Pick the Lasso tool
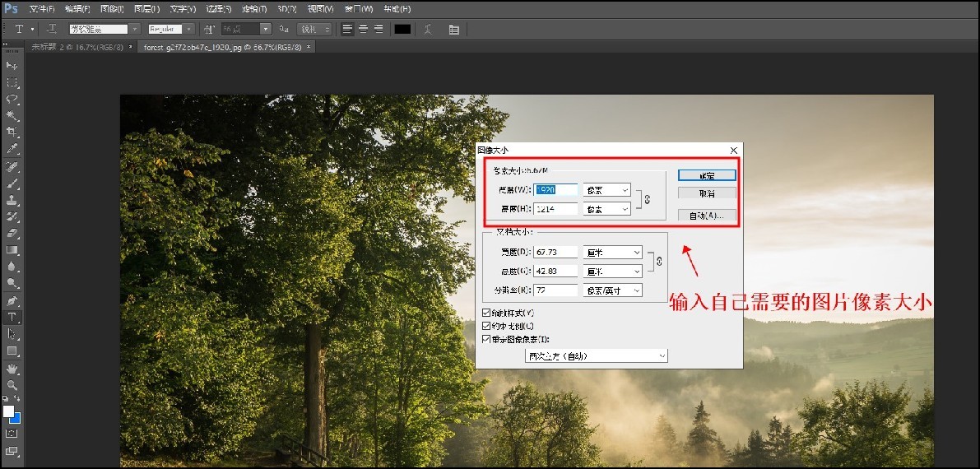980x469 pixels. click(x=12, y=99)
